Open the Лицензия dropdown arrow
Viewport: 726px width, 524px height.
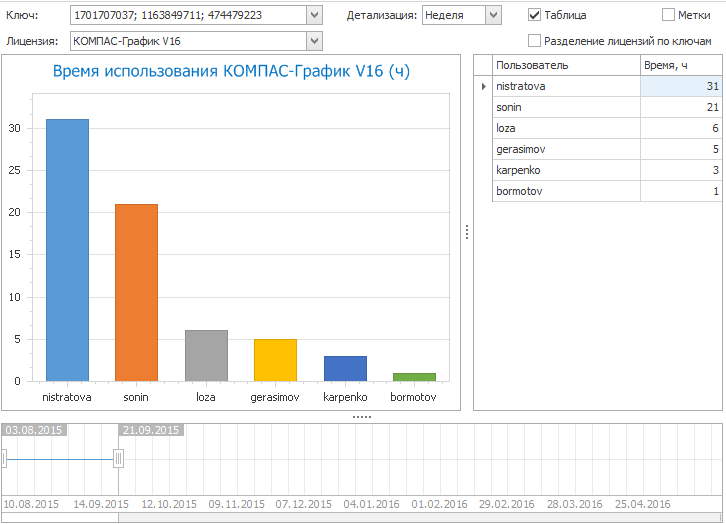pos(314,41)
